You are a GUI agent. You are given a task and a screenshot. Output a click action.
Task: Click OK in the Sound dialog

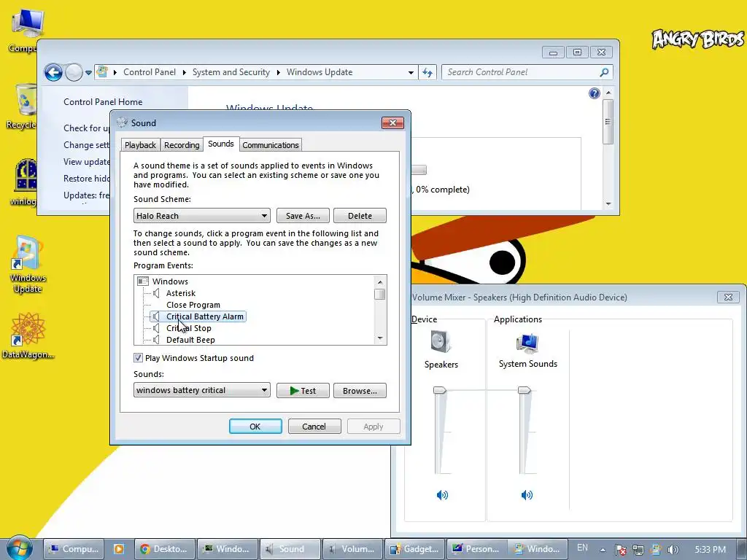[255, 426]
